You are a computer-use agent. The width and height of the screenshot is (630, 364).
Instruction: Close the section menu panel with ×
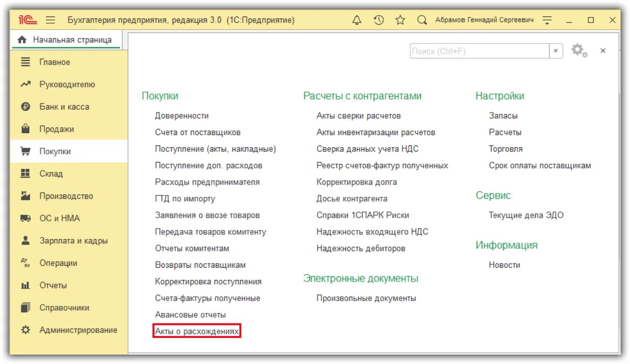click(x=603, y=51)
